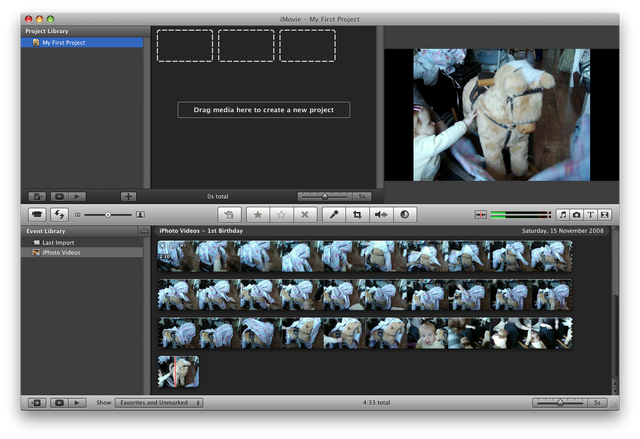Click the 5s label in event browser

coord(597,403)
